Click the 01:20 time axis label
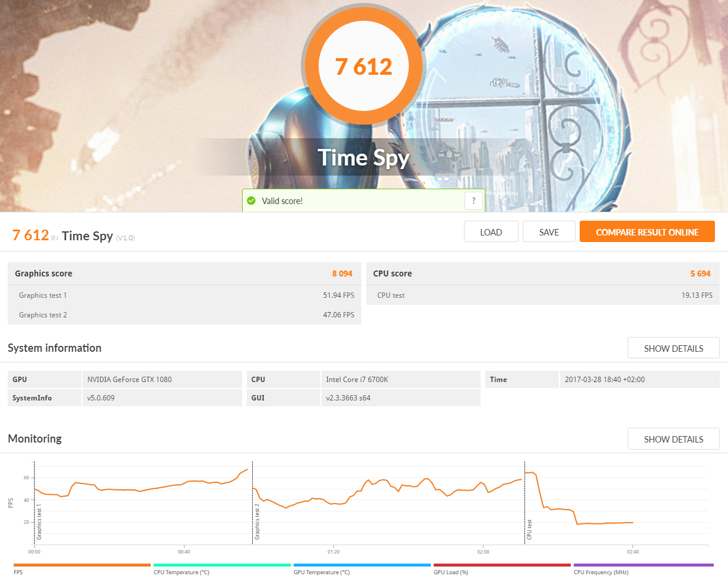This screenshot has height=579, width=728. (x=333, y=552)
